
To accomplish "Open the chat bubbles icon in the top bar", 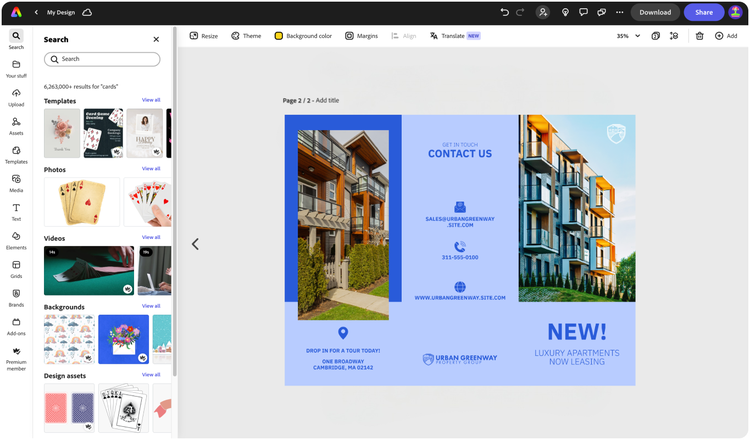I will click(x=602, y=12).
